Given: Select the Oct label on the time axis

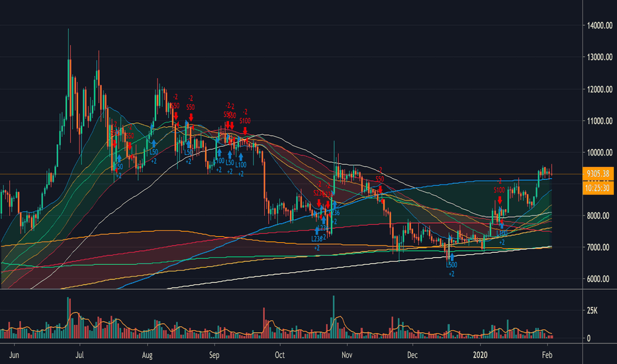Looking at the screenshot, I should [279, 355].
